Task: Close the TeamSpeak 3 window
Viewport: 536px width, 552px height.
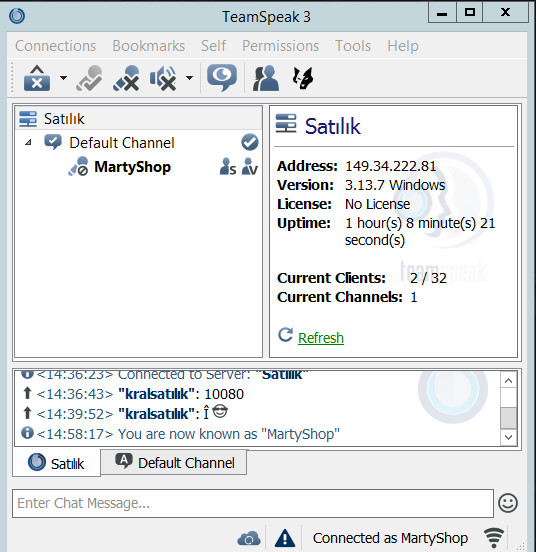Action: click(x=505, y=13)
